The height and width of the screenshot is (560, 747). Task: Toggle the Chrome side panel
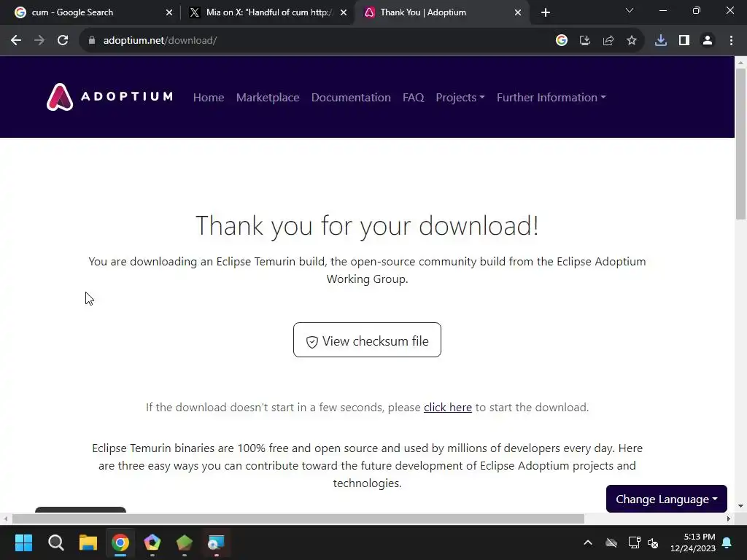pos(684,41)
